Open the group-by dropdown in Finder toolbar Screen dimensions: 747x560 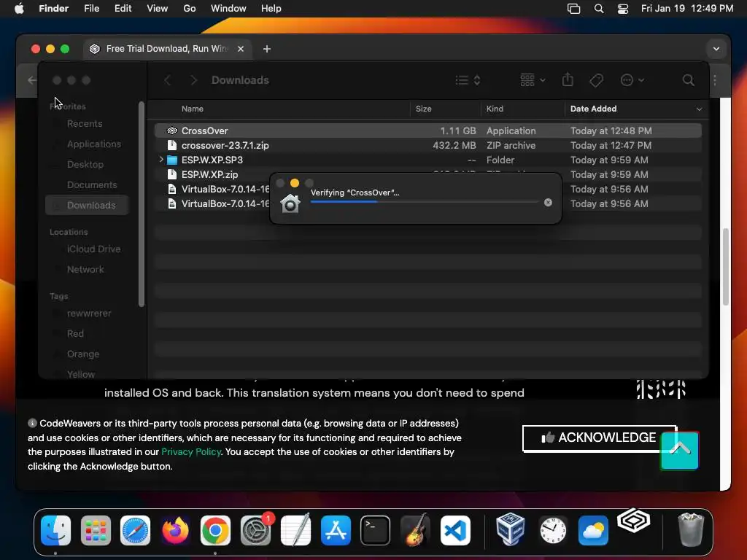533,80
